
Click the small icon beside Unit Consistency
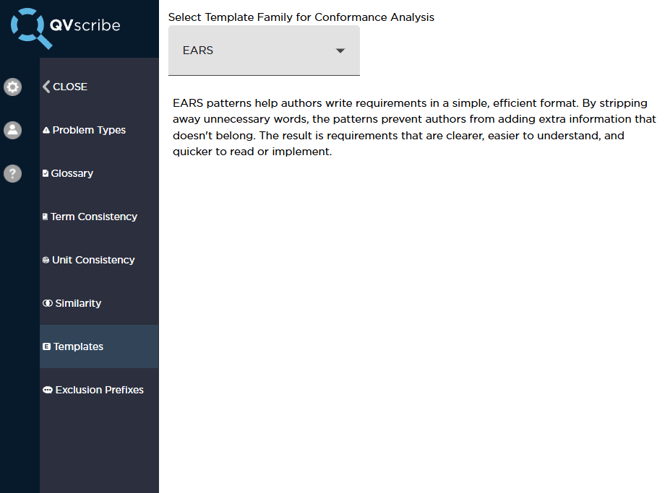coord(46,260)
